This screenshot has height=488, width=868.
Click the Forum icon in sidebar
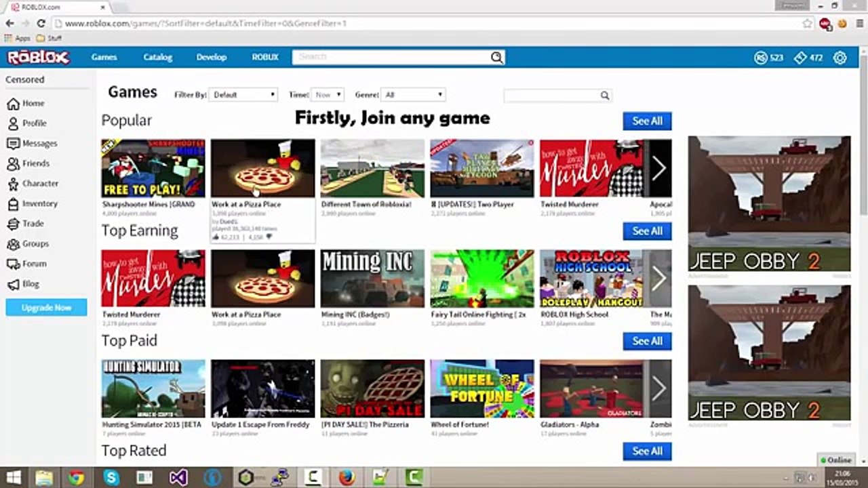[x=13, y=264]
